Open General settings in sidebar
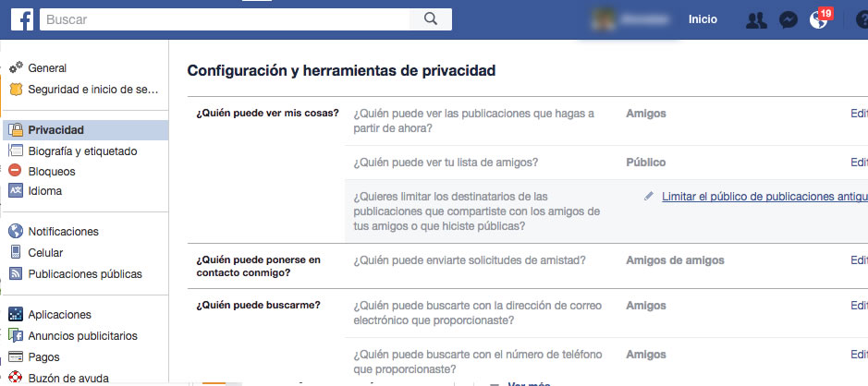 pos(47,68)
